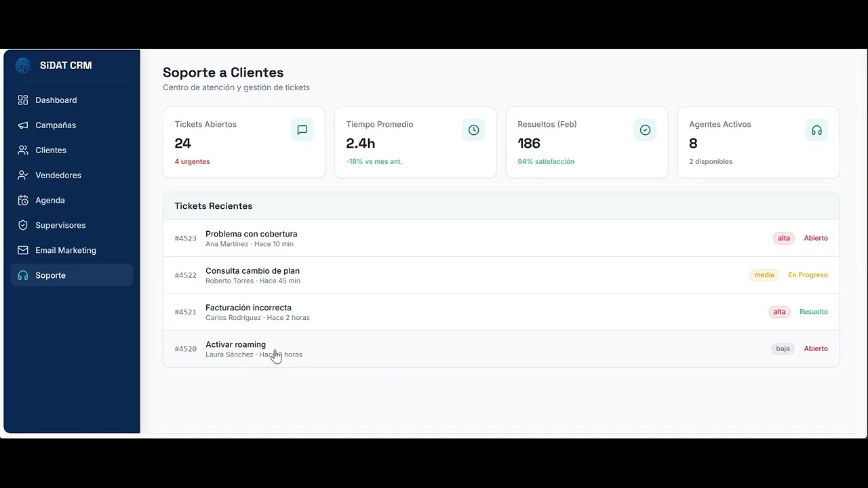Click the -18% vs mes ant. text
This screenshot has width=868, height=488.
(374, 161)
